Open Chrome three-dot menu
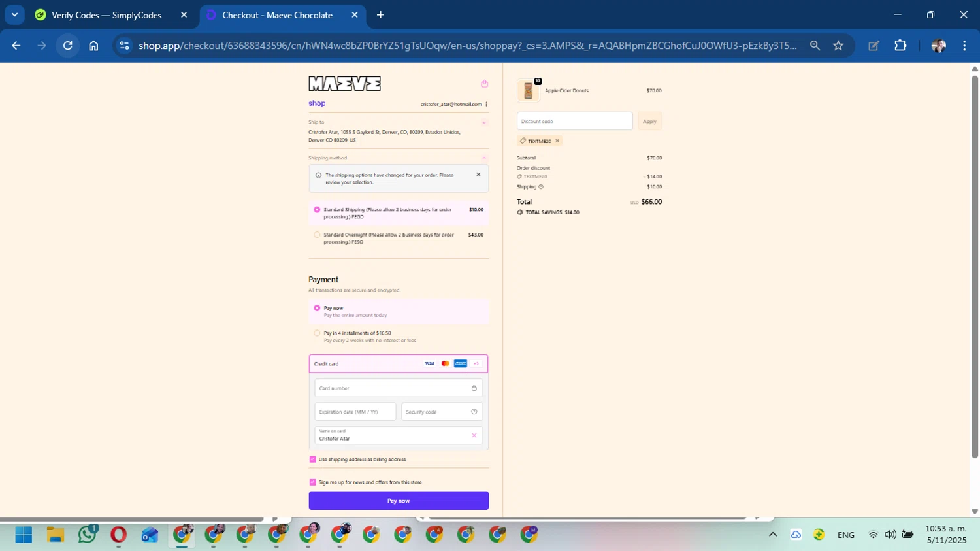The height and width of the screenshot is (551, 980). tap(964, 46)
